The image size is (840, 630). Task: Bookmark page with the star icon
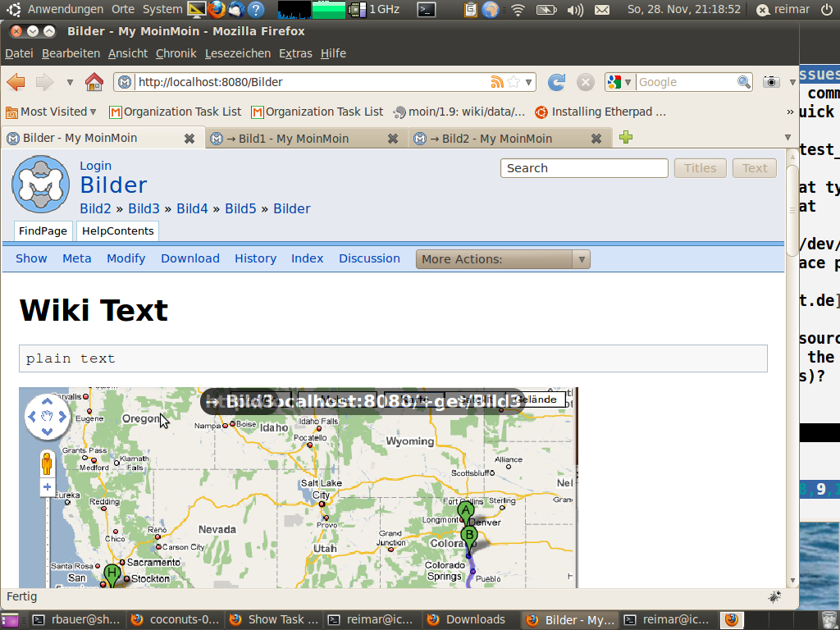pos(514,82)
